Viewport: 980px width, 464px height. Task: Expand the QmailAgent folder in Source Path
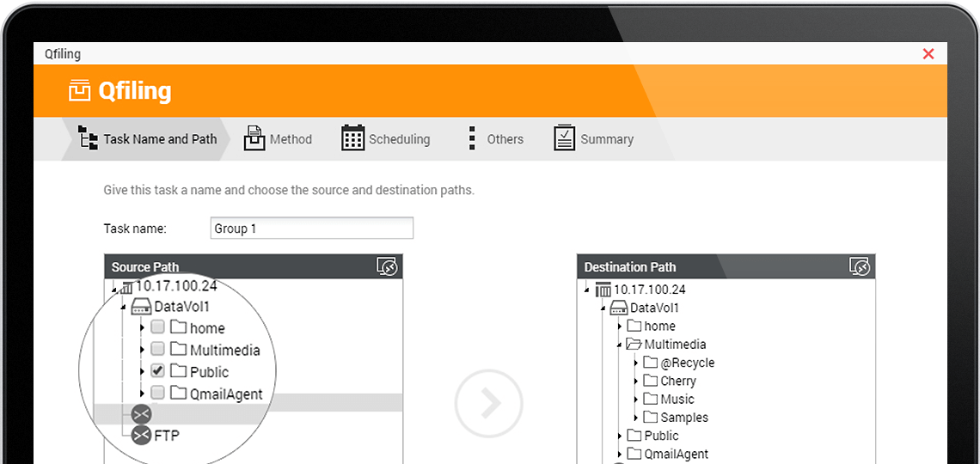coord(143,394)
